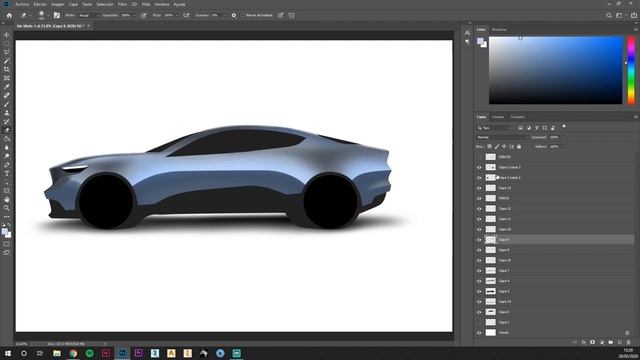Select the Magic Wand tool
Viewport: 640px width, 360px height.
(x=7, y=61)
